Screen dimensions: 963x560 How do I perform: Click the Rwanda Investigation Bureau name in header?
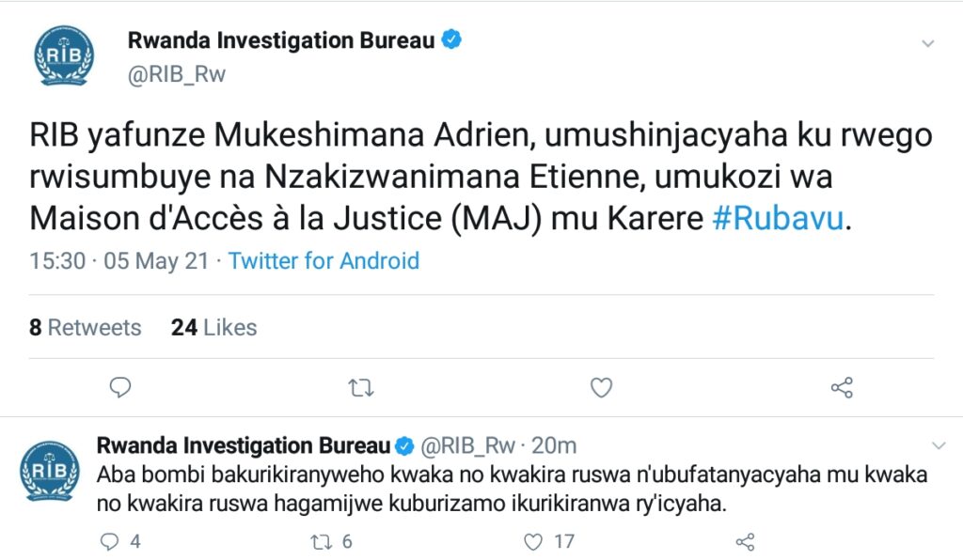(281, 40)
